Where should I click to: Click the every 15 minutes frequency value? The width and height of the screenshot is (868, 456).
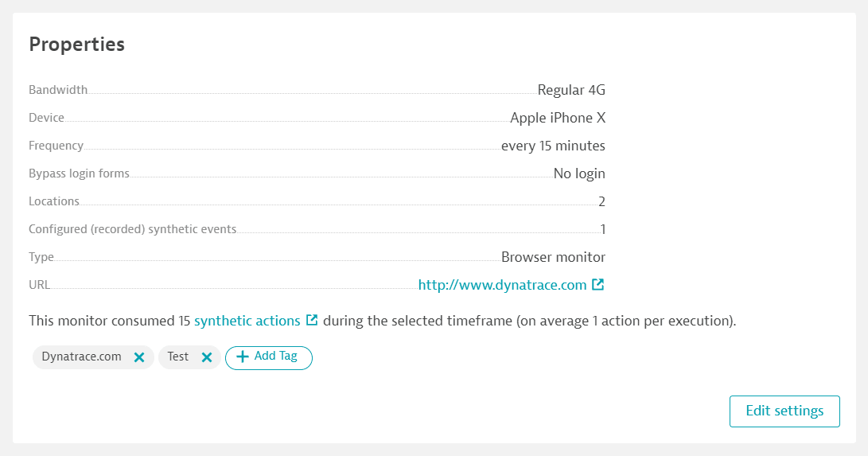(x=553, y=146)
